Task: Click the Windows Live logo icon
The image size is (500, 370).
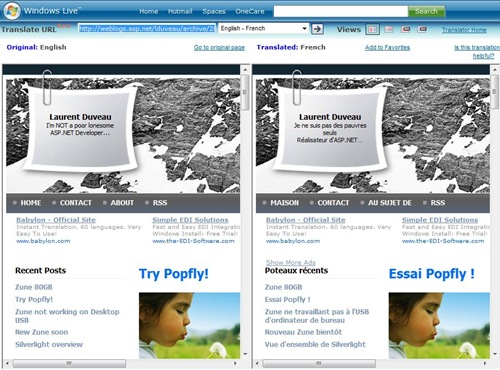Action: tap(12, 10)
